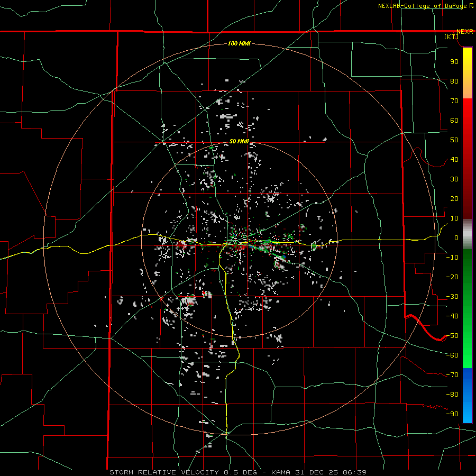The width and height of the screenshot is (476, 476).
Task: Click the 30 scale label
Action: [x=454, y=179]
